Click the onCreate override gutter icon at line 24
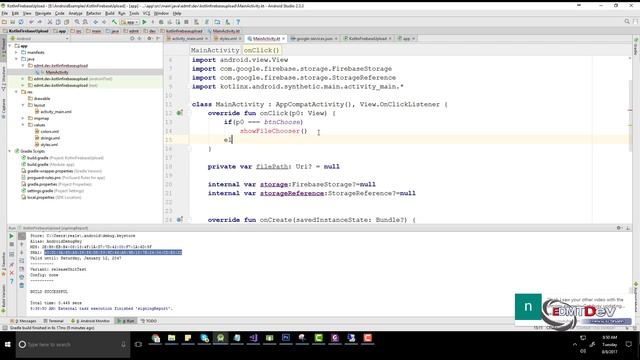 click(x=179, y=220)
